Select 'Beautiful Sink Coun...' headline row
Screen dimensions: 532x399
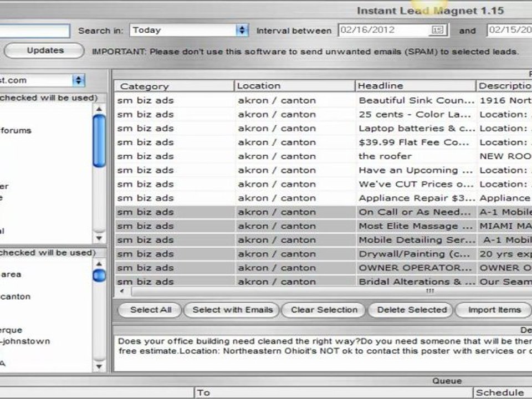click(323, 100)
